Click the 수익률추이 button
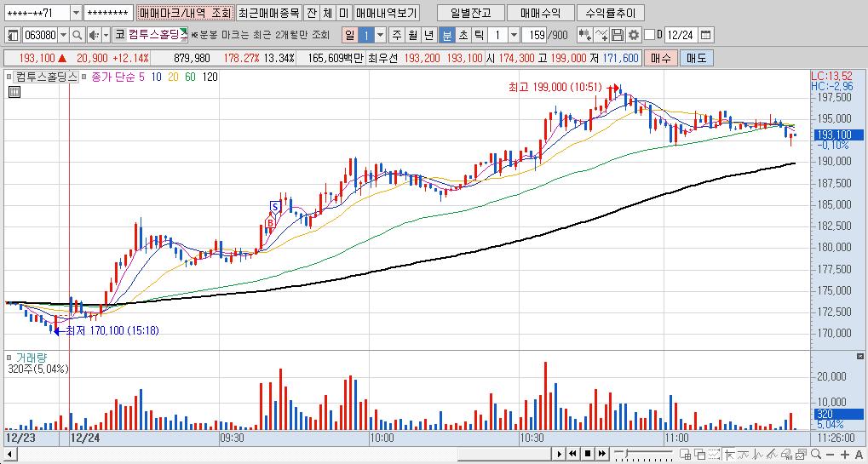Viewport: 868px width, 464px height. tap(610, 13)
